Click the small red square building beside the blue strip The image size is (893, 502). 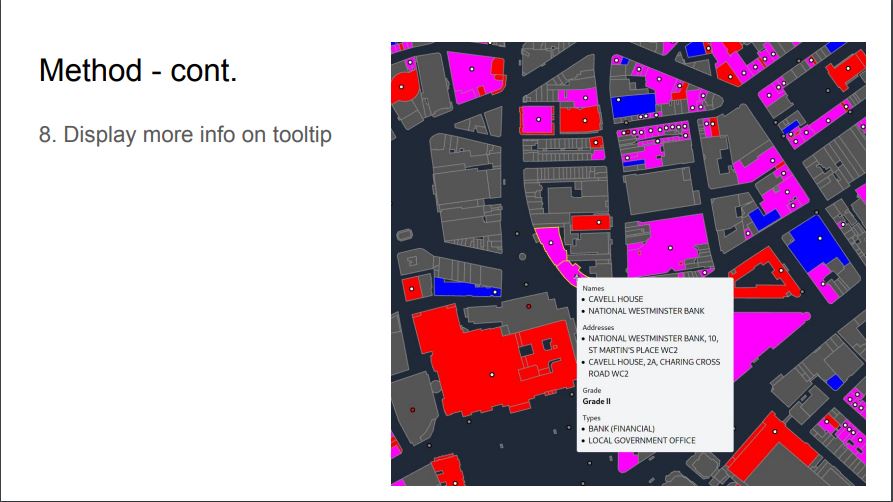(x=412, y=289)
